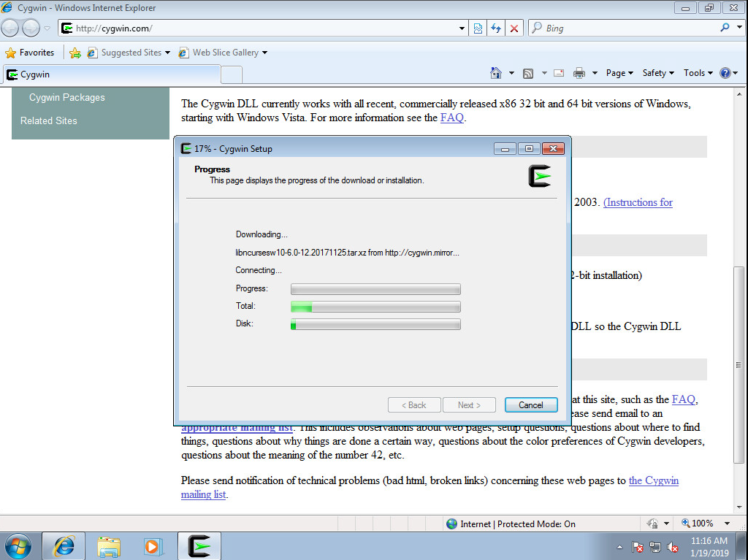Open the Page dropdown menu
This screenshot has height=560, width=748.
[x=619, y=73]
